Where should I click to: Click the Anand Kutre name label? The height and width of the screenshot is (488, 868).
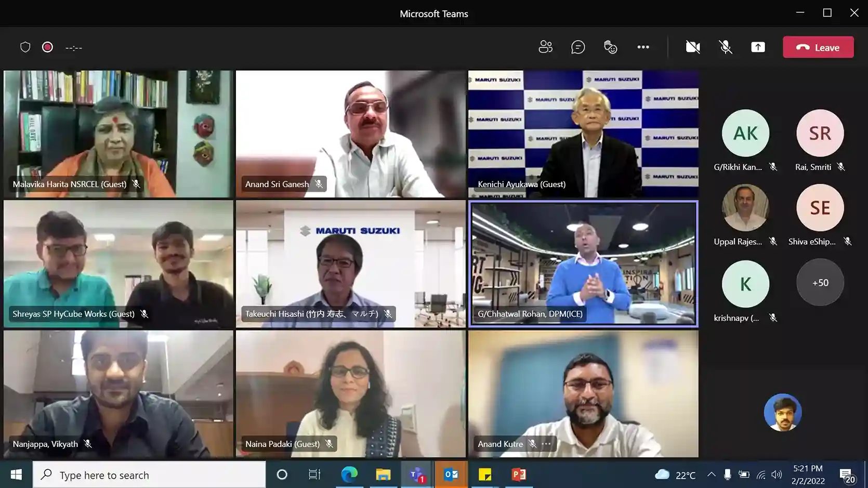500,444
